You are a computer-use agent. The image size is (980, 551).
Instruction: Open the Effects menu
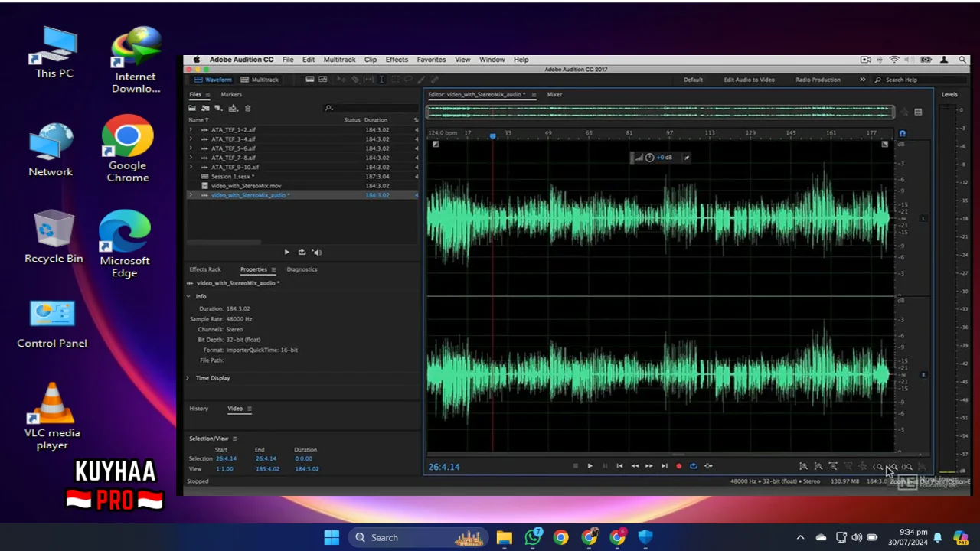(397, 60)
